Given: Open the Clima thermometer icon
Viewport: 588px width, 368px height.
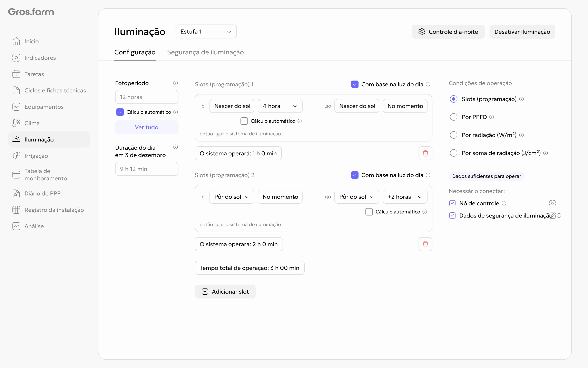Looking at the screenshot, I should [16, 123].
